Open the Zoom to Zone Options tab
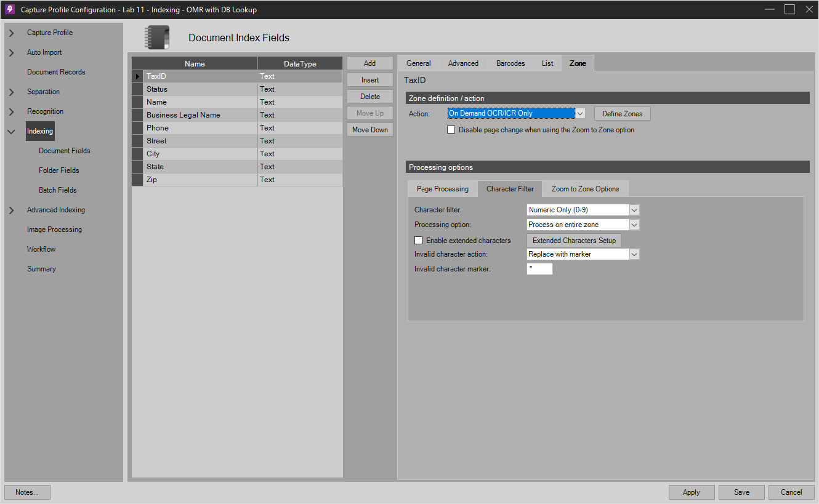This screenshot has width=819, height=504. (585, 188)
